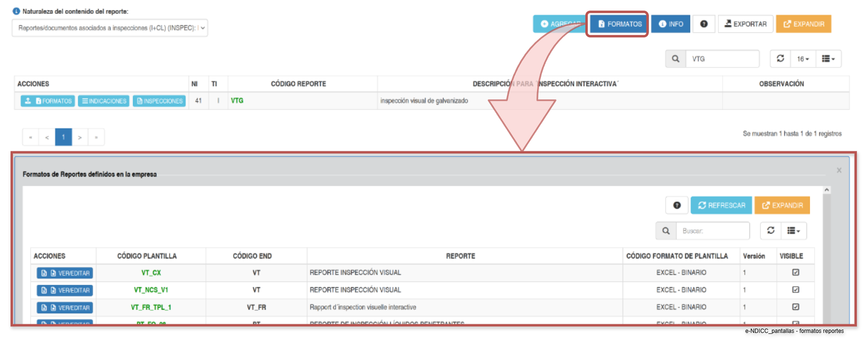
Task: Click the refresh icon beside the 16 page size
Action: point(780,59)
